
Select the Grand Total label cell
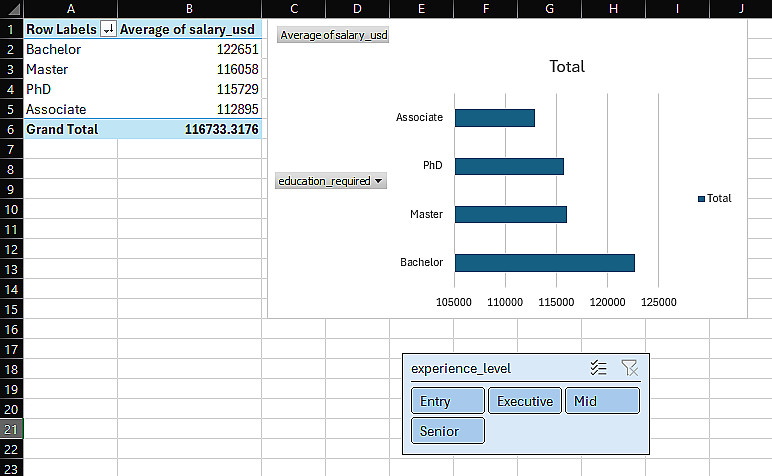coord(70,129)
